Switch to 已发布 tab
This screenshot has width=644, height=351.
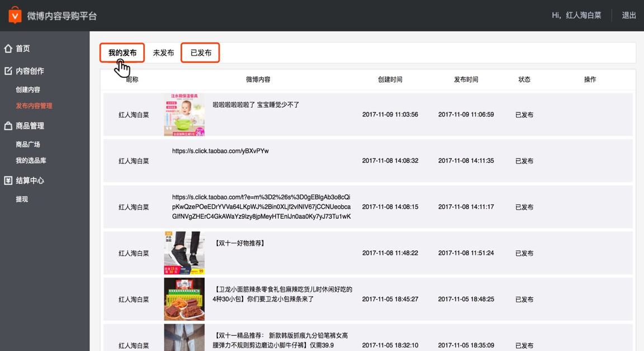pos(201,53)
